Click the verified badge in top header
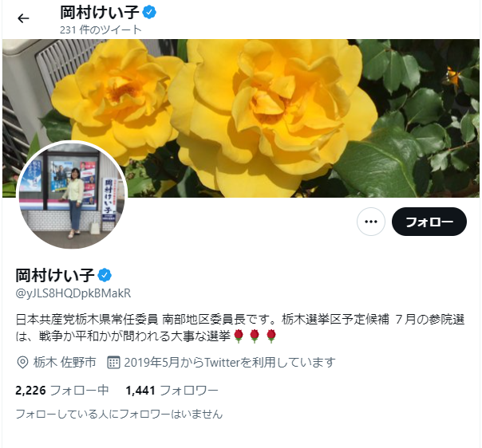Screen dimensions: 482x448 click(149, 12)
